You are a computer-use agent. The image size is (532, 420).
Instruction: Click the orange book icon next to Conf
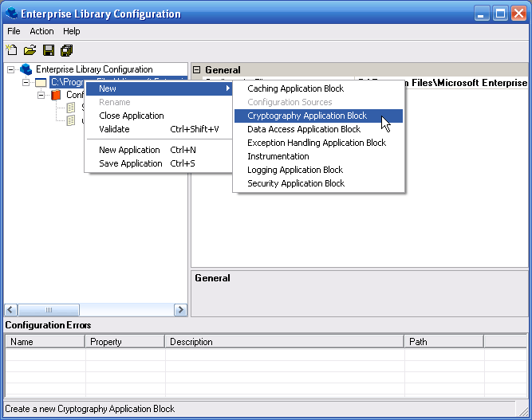[x=56, y=95]
